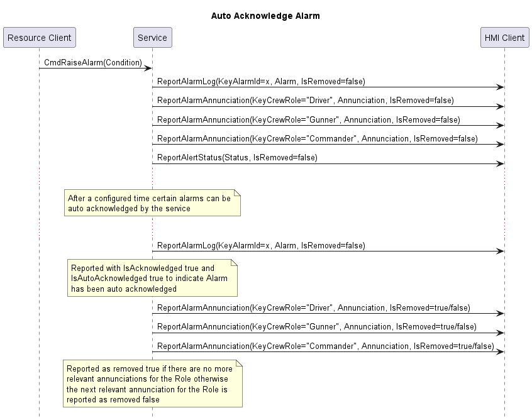The width and height of the screenshot is (532, 420).
Task: Click Gunner annunciation with IsRemoved=false
Action: pos(309,119)
